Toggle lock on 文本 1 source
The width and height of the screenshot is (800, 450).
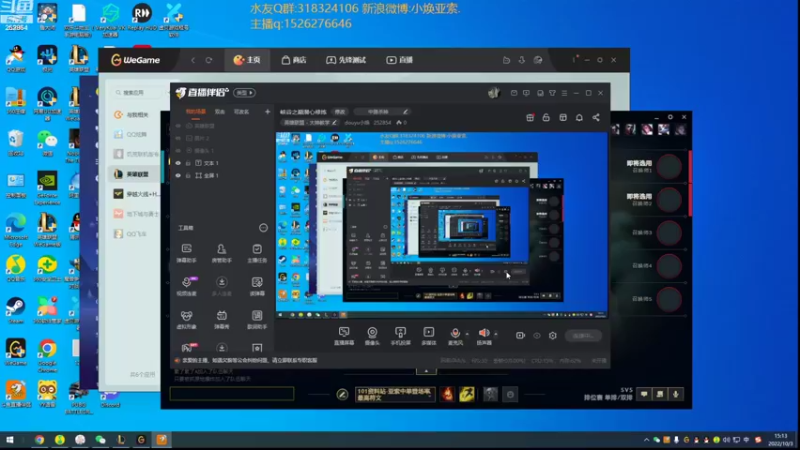point(188,163)
